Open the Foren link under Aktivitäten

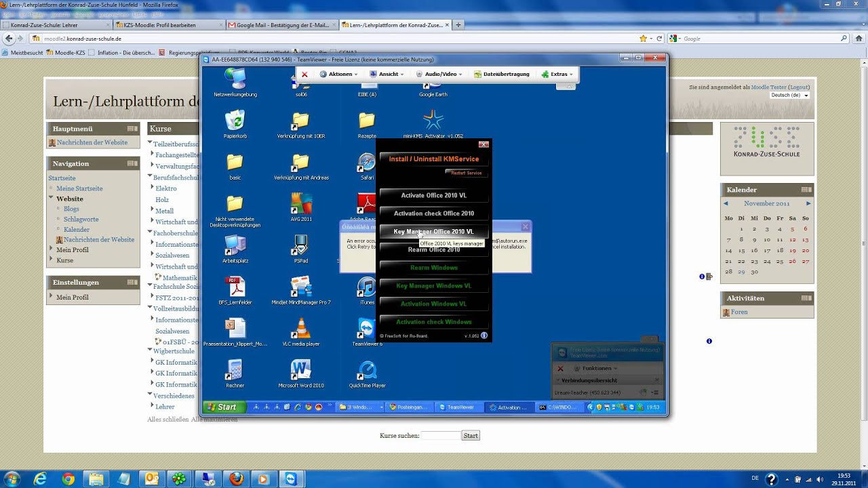pyautogui.click(x=739, y=312)
